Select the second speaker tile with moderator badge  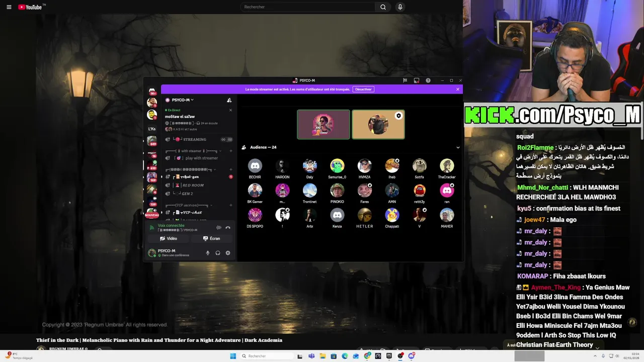coord(378,124)
